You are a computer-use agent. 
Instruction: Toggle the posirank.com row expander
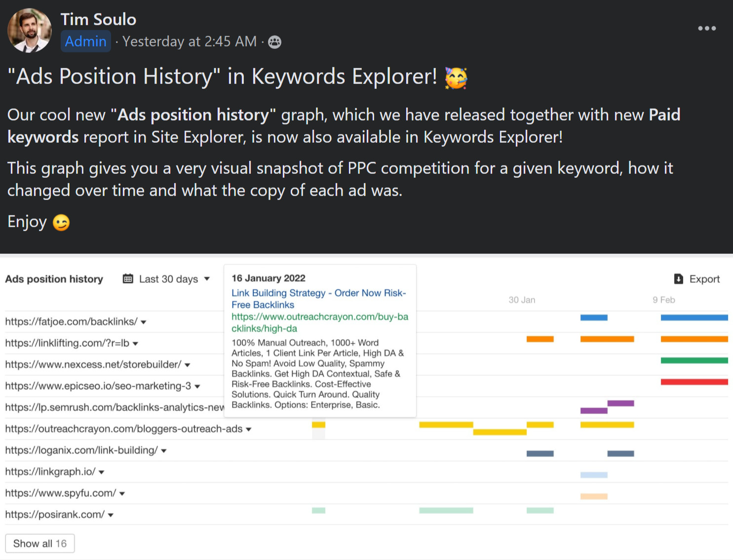pyautogui.click(x=111, y=515)
